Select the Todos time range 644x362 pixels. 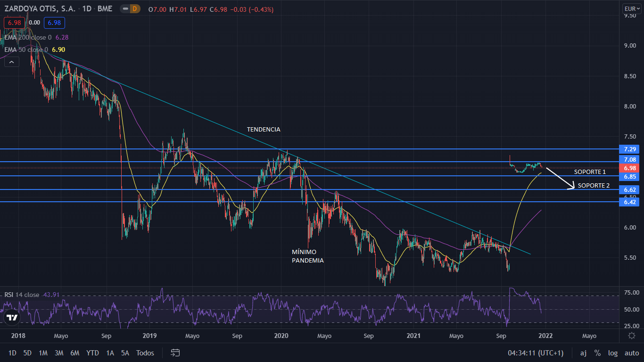point(145,353)
